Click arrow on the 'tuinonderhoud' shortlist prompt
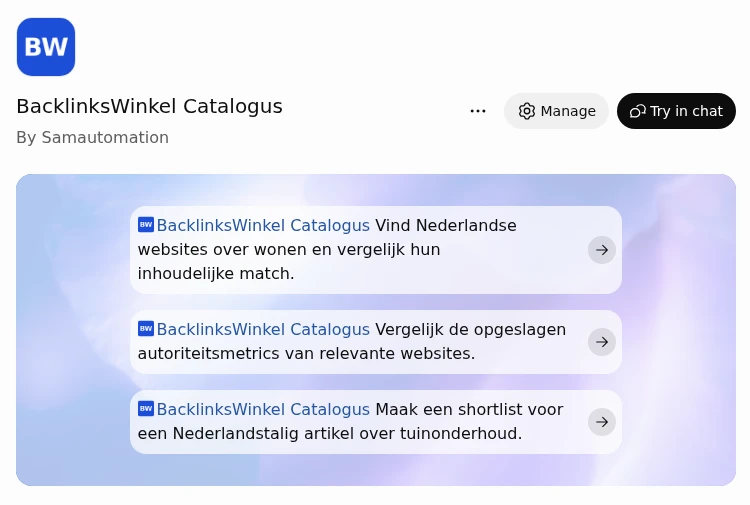This screenshot has width=750, height=505. (x=602, y=422)
